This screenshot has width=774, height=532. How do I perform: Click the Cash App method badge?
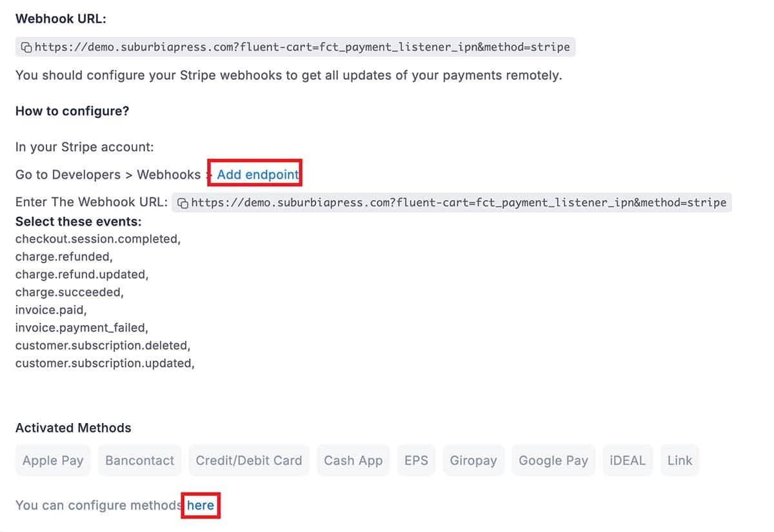353,460
